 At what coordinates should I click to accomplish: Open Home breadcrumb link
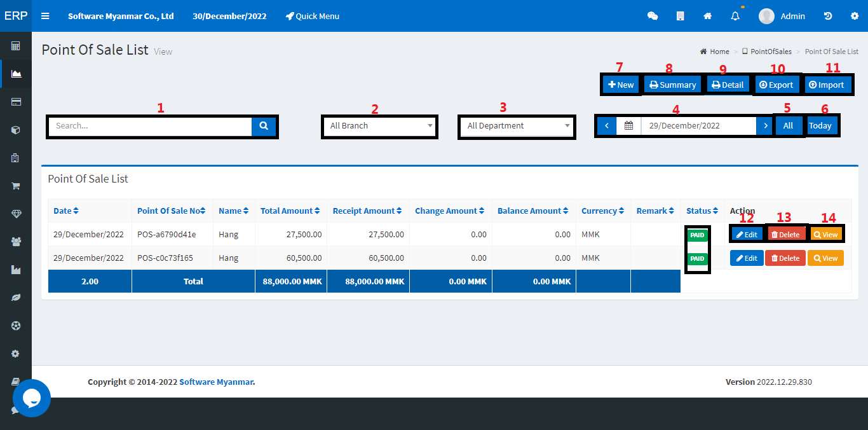(715, 52)
